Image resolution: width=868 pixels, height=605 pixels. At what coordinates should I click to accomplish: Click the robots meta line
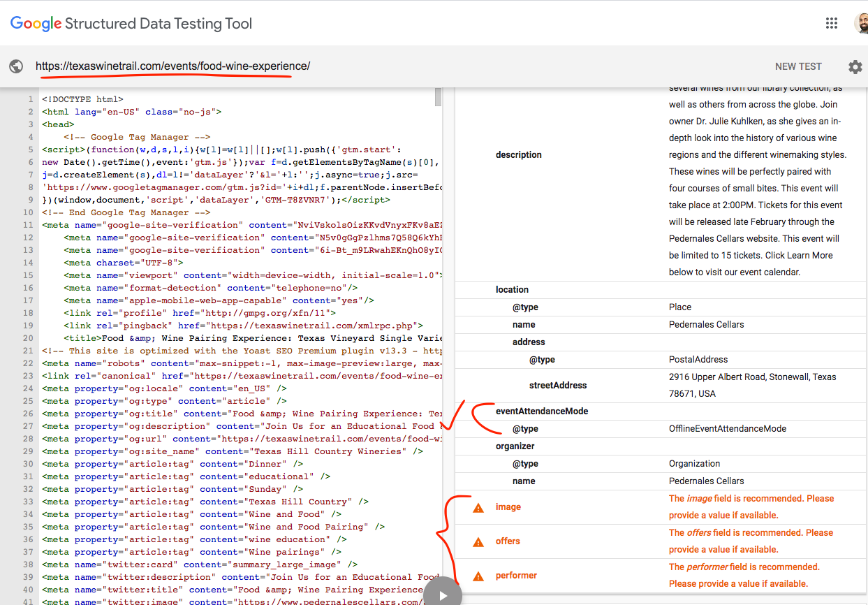coord(242,363)
